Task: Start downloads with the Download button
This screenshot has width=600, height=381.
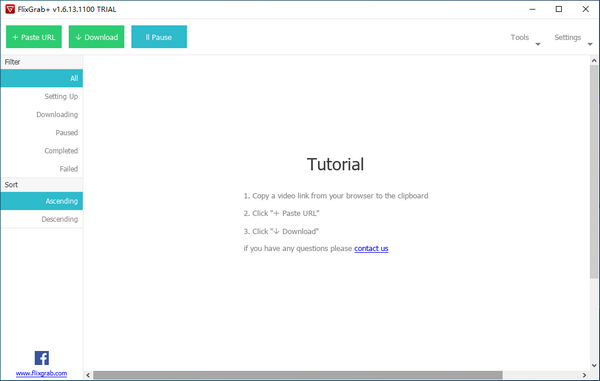Action: coord(96,37)
